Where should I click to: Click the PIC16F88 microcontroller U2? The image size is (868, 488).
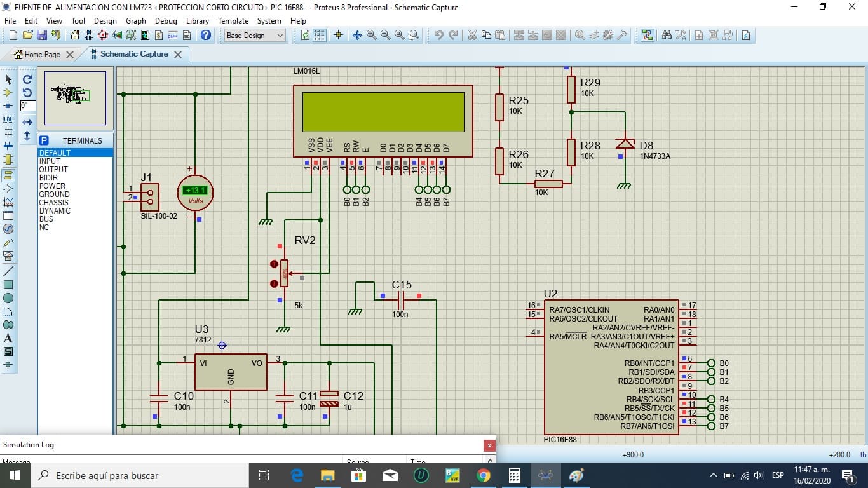click(611, 367)
